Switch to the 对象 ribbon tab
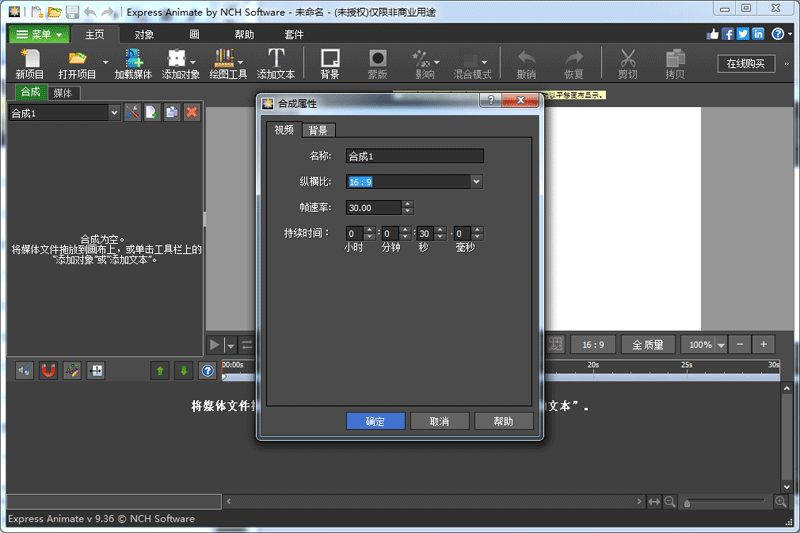800x533 pixels. click(x=144, y=34)
